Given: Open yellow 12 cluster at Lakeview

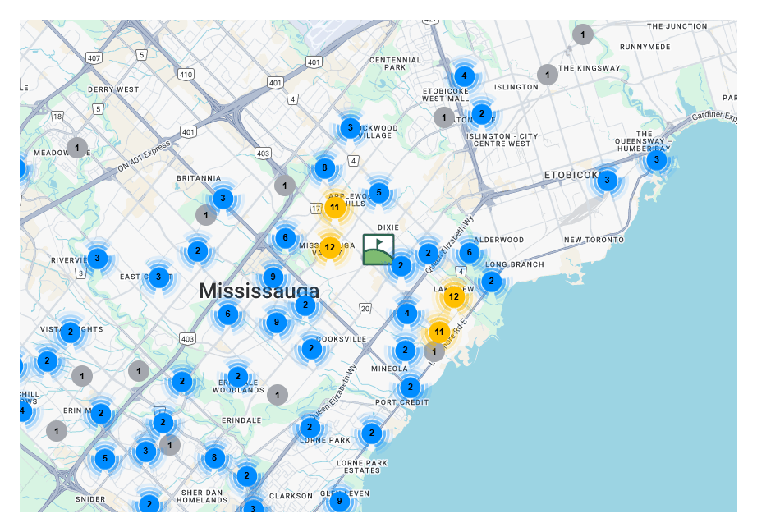Looking at the screenshot, I should coord(453,296).
